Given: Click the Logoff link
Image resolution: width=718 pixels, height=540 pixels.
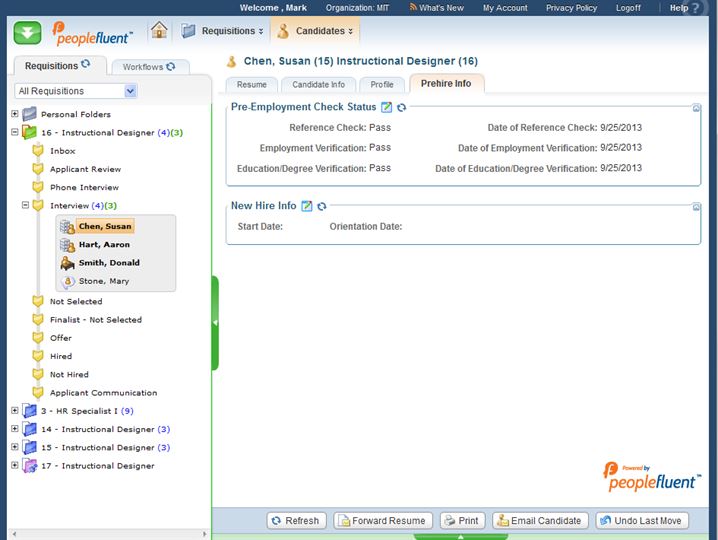Looking at the screenshot, I should 628,8.
